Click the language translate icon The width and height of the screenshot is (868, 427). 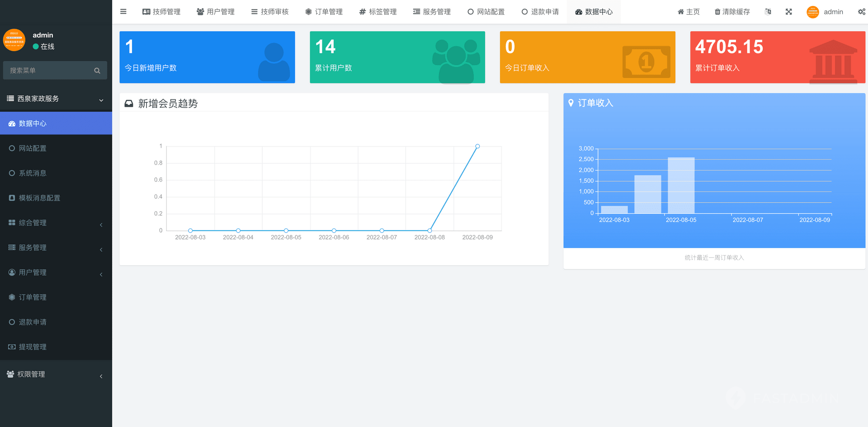768,12
